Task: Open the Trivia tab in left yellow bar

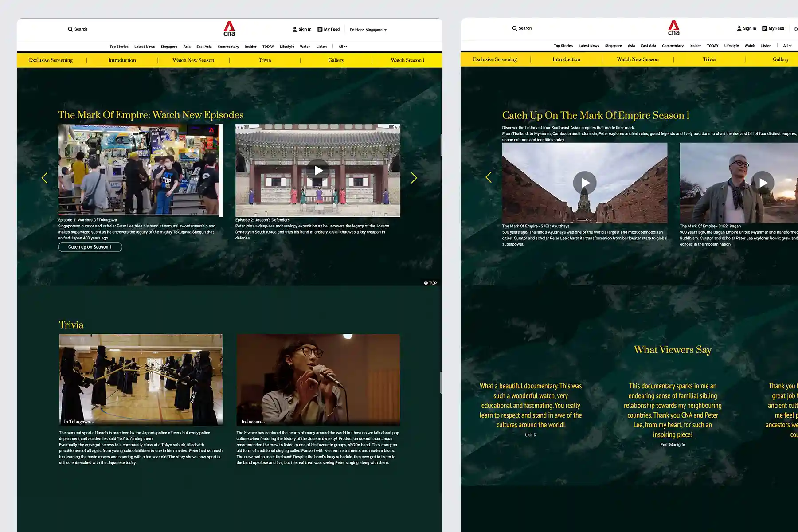Action: [265, 60]
